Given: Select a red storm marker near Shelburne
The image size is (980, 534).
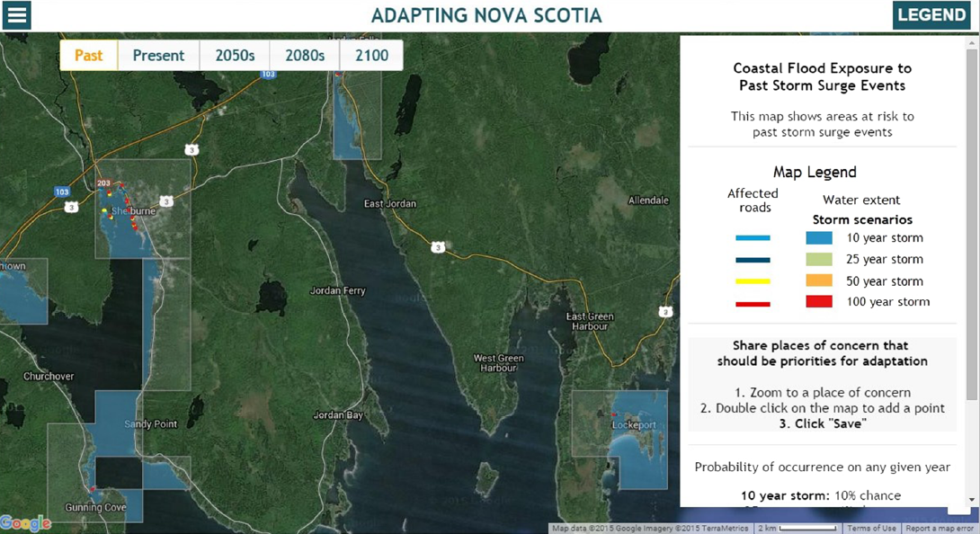Looking at the screenshot, I should [121, 184].
